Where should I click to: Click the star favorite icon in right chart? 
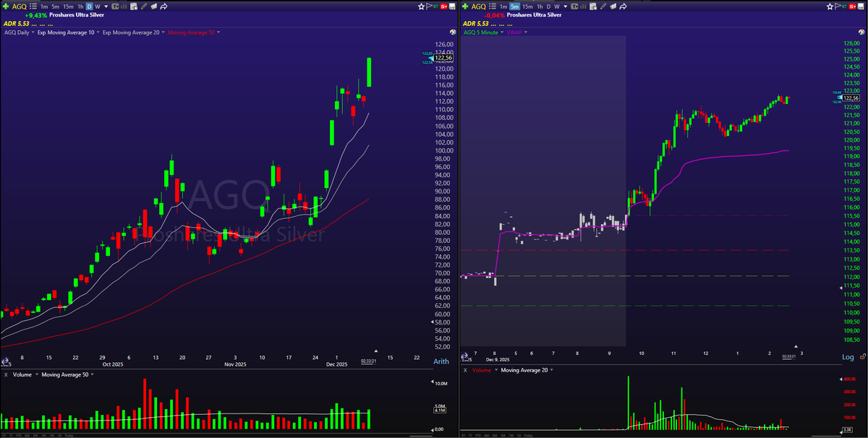830,7
